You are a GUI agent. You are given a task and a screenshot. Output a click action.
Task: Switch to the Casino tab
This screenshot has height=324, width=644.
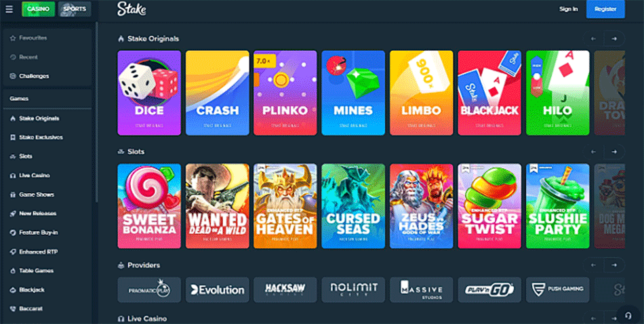(38, 9)
